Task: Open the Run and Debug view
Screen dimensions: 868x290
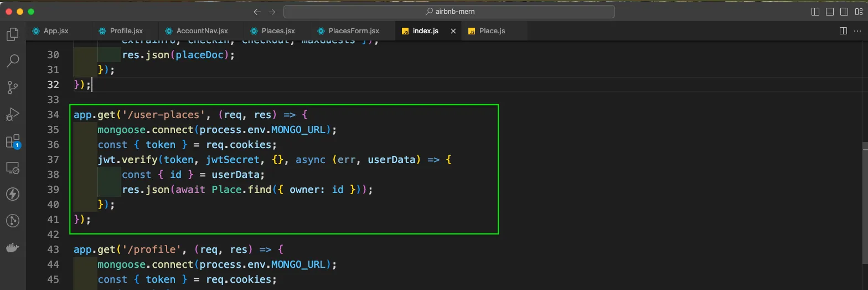Action: point(12,114)
